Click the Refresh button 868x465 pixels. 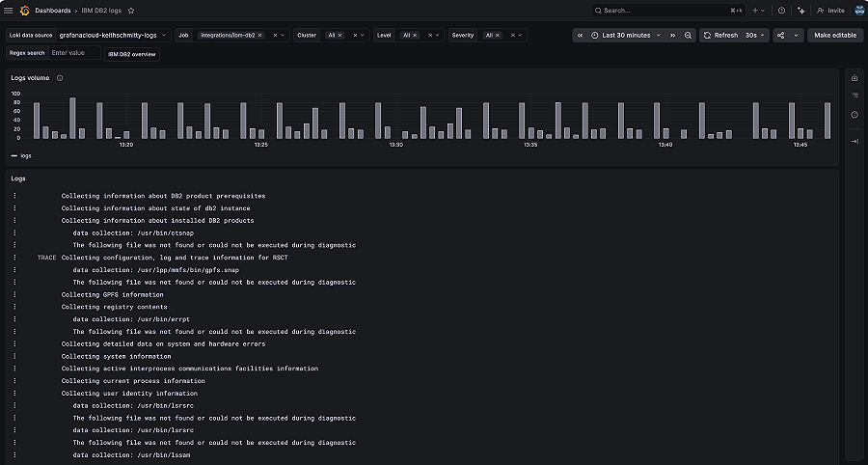[x=720, y=36]
